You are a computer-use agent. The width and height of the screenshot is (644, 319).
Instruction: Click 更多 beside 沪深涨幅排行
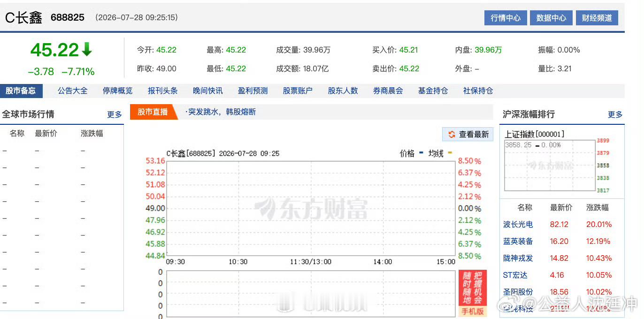coord(615,114)
